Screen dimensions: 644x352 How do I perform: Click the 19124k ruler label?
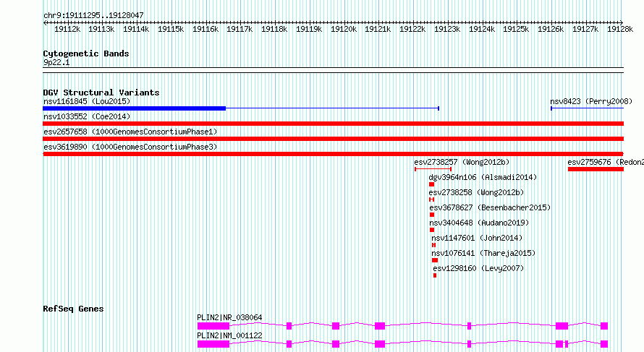pos(482,29)
